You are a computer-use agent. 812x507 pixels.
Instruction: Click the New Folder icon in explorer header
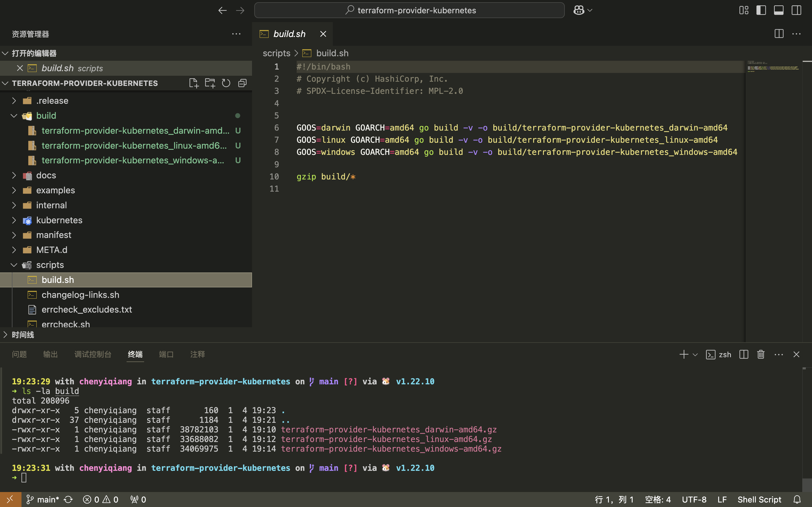tap(210, 83)
